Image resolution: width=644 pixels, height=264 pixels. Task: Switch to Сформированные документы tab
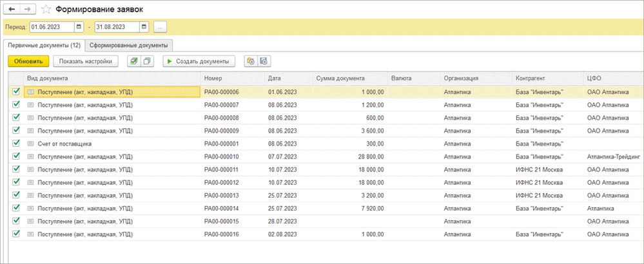130,45
